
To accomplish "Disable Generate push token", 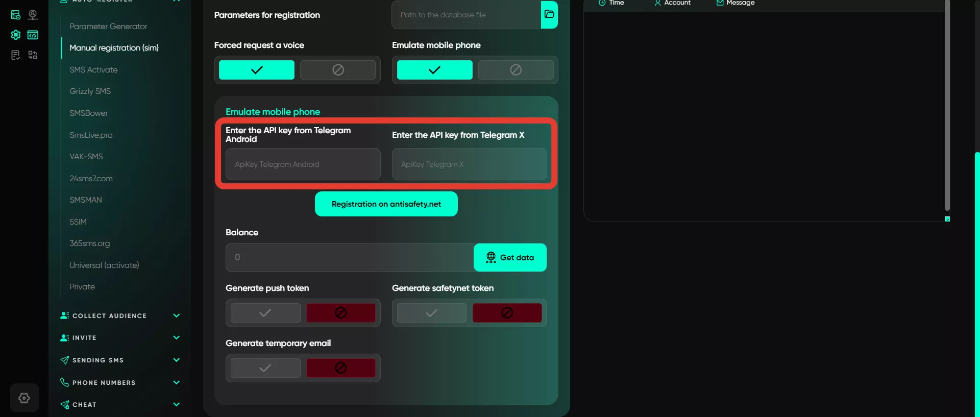I will pyautogui.click(x=341, y=313).
